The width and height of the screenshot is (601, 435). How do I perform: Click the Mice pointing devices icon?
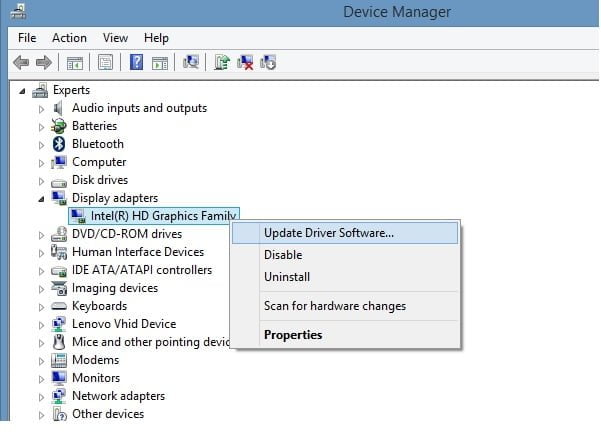pyautogui.click(x=59, y=342)
